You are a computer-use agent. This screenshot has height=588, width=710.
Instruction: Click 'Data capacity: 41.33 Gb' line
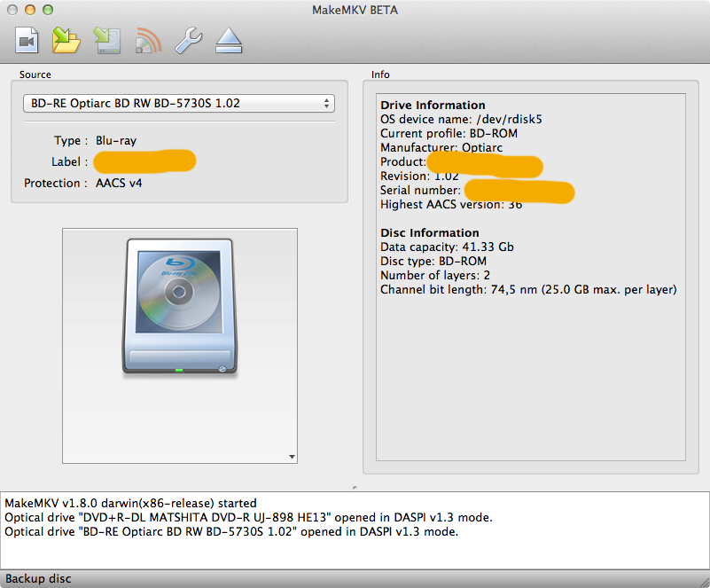(447, 247)
